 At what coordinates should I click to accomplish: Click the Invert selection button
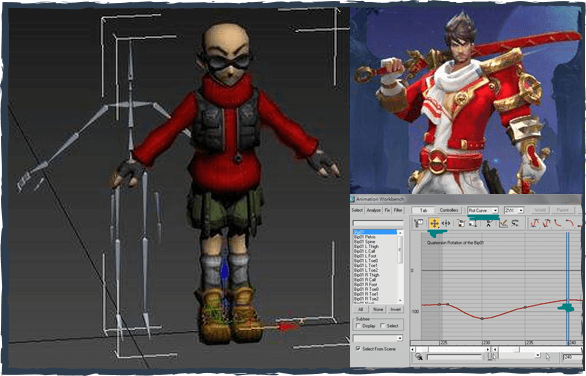pos(395,309)
